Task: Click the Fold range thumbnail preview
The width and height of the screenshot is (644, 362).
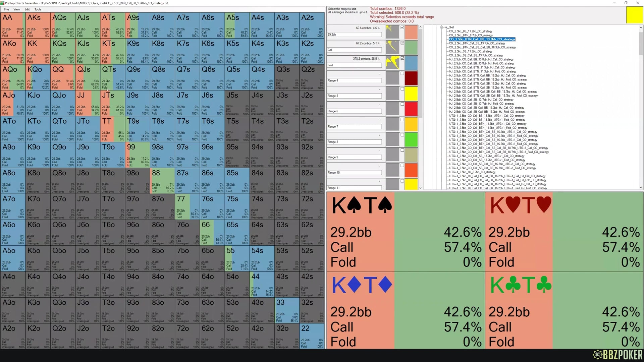Action: [392, 63]
